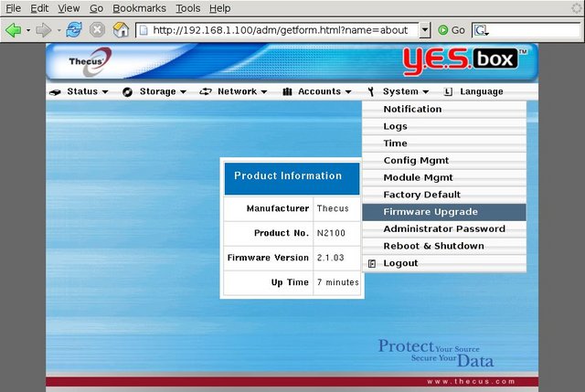Open the Help menu

pos(219,8)
